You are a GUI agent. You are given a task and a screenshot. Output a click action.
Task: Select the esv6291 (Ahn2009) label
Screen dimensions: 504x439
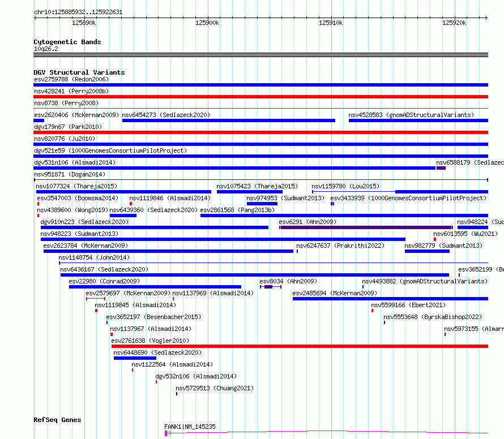(307, 222)
